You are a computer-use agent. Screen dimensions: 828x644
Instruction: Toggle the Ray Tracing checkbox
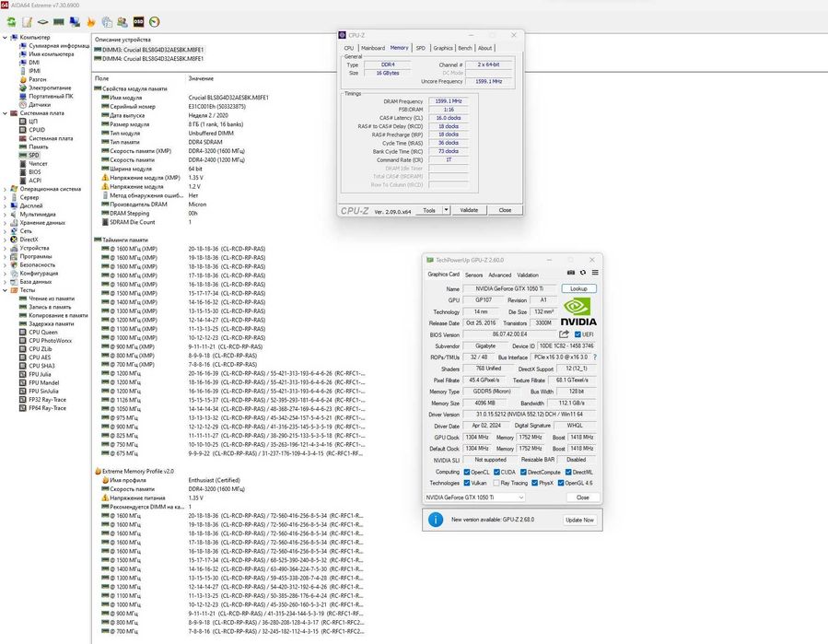click(496, 483)
